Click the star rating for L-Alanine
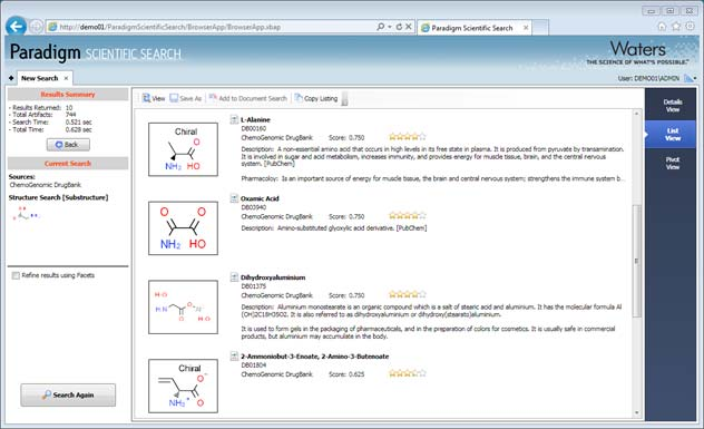Viewport: 704px width, 429px height. [x=407, y=137]
